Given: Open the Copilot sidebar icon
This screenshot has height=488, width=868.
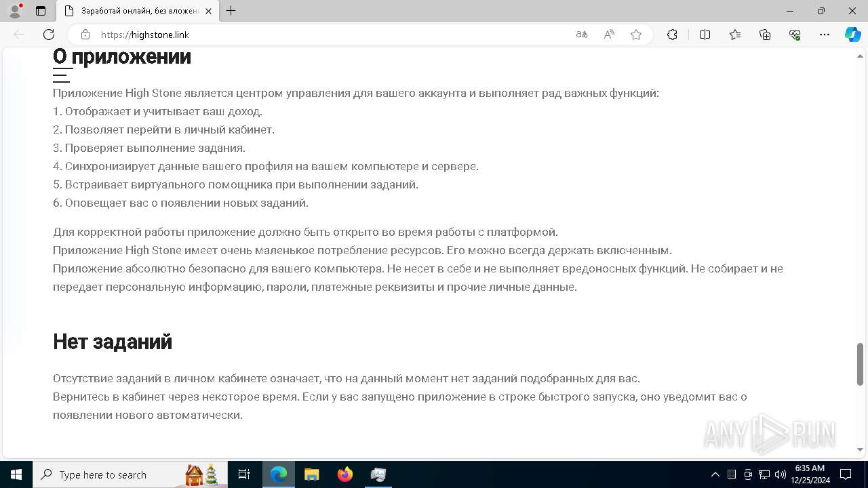Looking at the screenshot, I should click(852, 35).
